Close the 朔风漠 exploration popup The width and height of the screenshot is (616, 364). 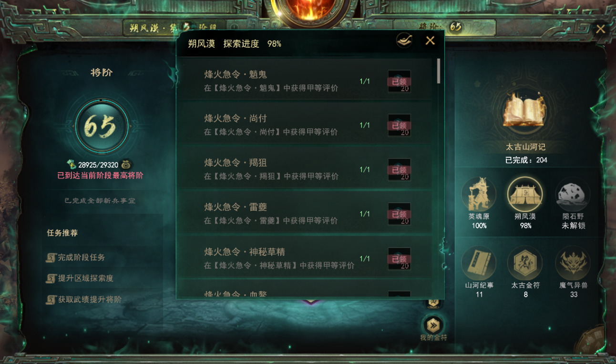430,40
